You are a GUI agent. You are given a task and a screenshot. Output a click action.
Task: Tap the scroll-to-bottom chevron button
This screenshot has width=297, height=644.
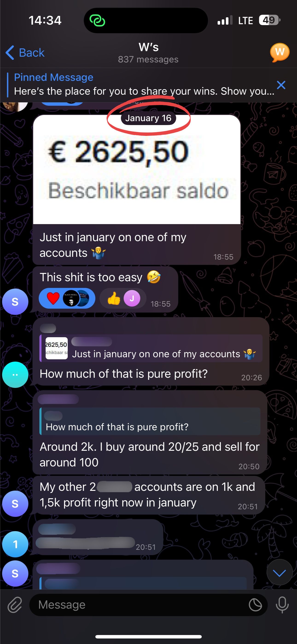[280, 572]
